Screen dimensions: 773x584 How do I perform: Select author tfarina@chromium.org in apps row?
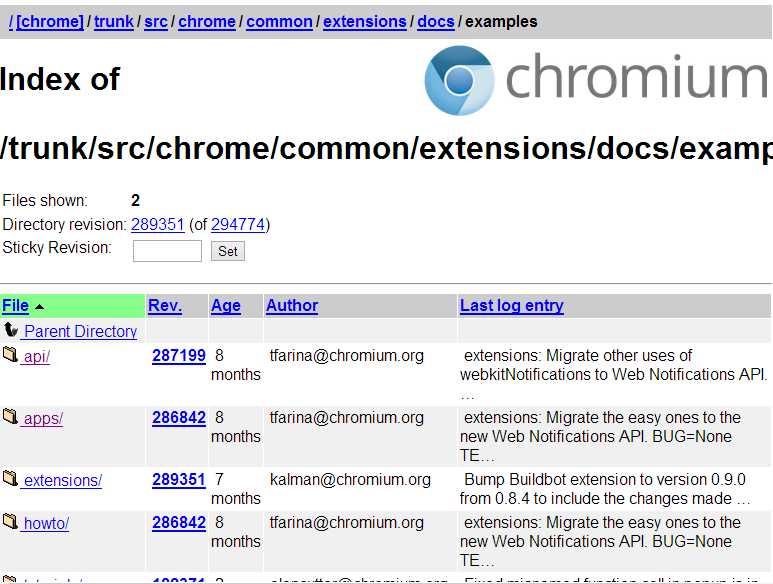coord(347,417)
